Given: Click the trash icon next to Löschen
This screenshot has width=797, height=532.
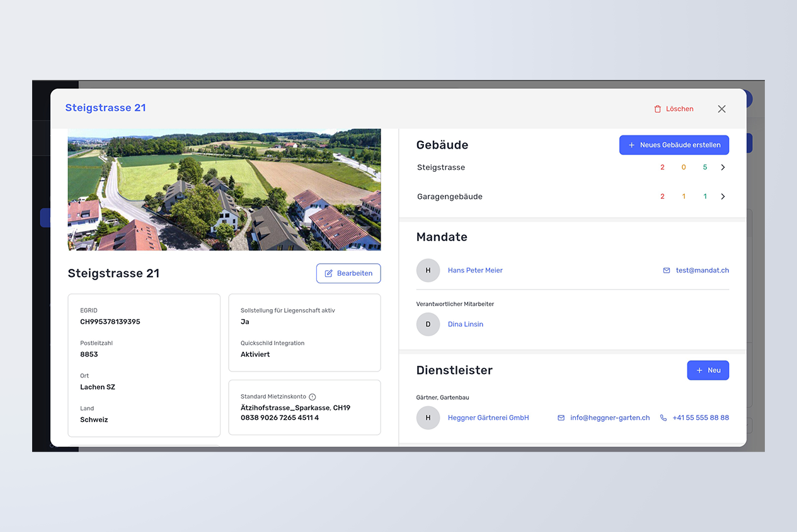Looking at the screenshot, I should coord(658,109).
